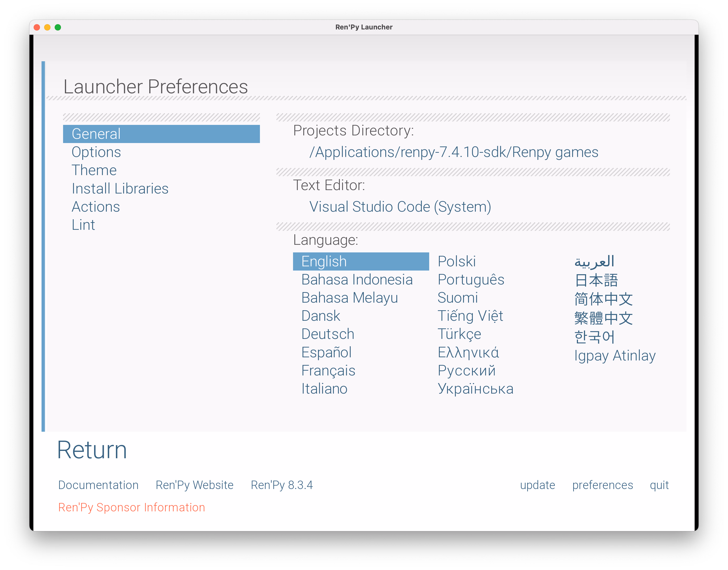Viewport: 728px width, 570px height.
Task: Select Bahasa Indonesia language
Action: pos(357,280)
